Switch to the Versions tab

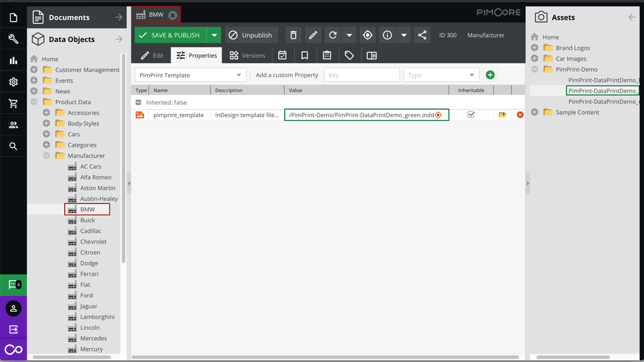coord(247,55)
